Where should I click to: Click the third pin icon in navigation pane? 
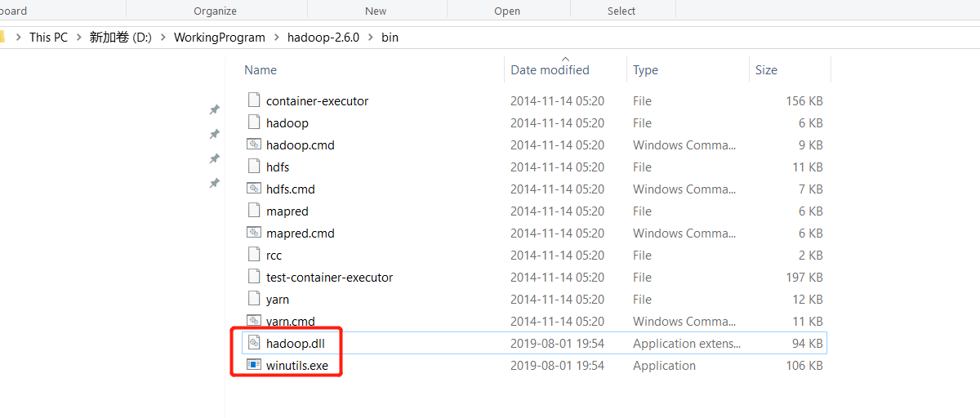tap(214, 158)
